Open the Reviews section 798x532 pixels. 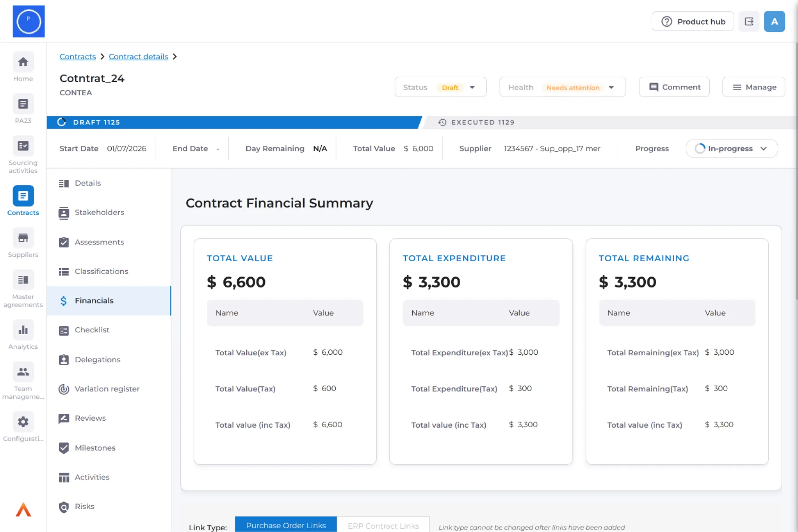pos(109,418)
